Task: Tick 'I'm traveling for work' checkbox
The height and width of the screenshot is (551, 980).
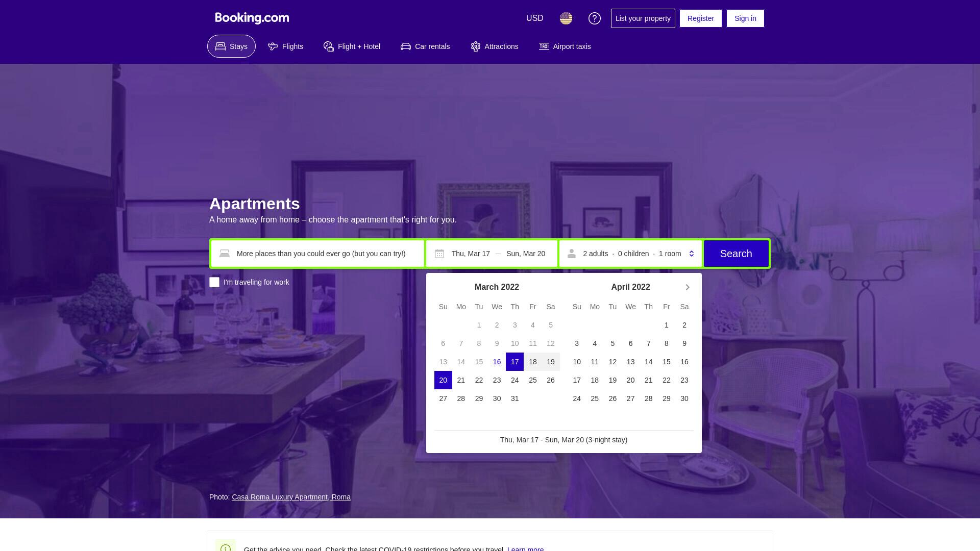Action: click(214, 282)
